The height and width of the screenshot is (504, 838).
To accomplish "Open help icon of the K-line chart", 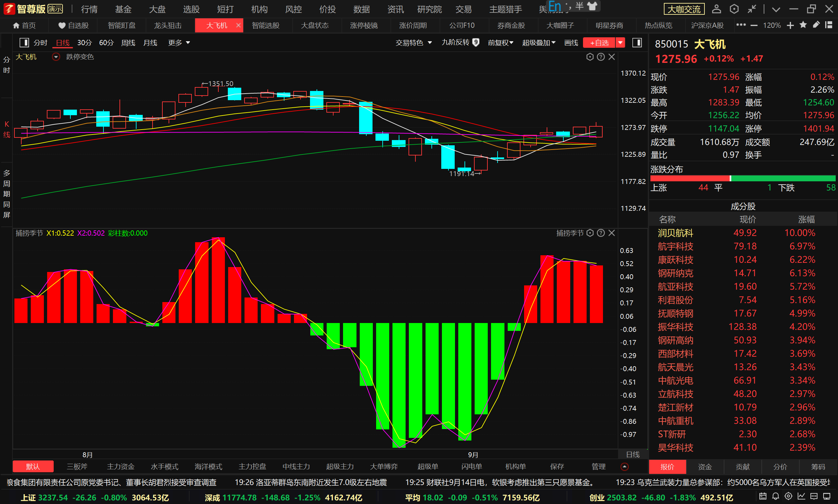I will pyautogui.click(x=601, y=57).
